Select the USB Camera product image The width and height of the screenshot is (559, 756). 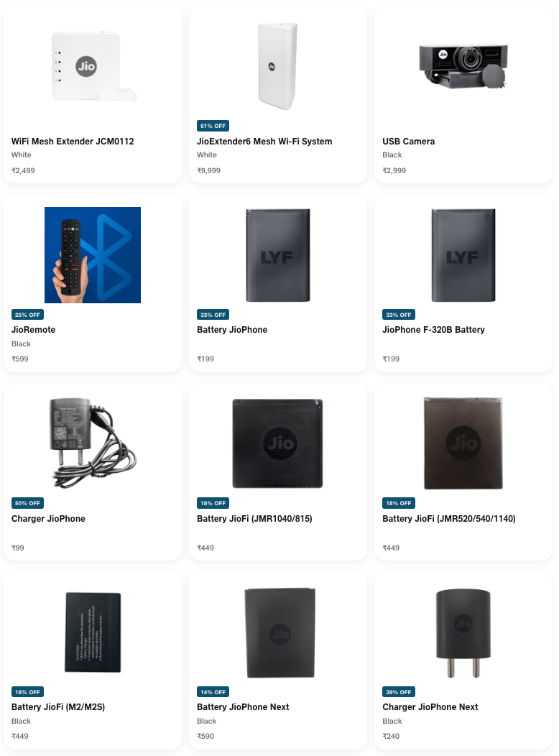click(x=463, y=67)
